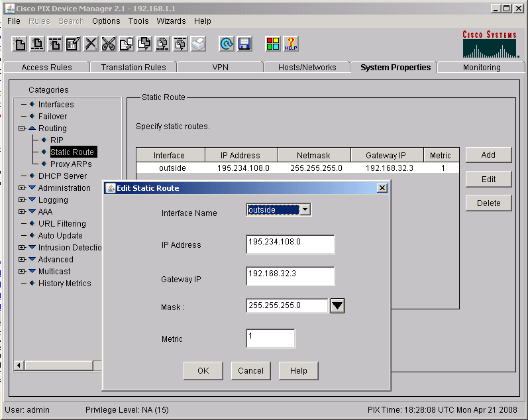This screenshot has width=528, height=420.
Task: Switch to the Translation Rules tab
Action: 133,68
